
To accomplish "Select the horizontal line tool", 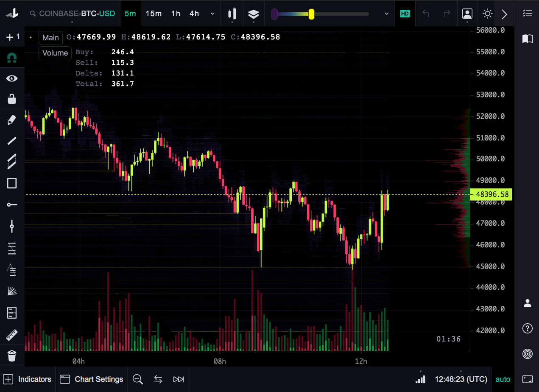I will 12,205.
